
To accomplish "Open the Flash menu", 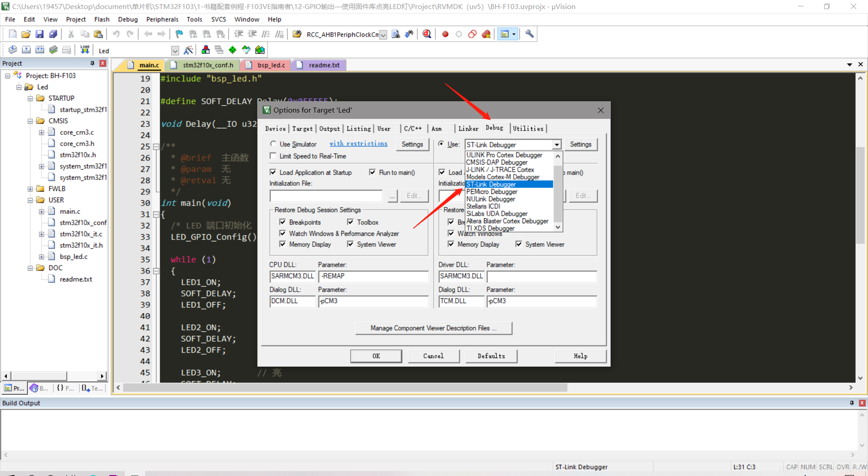I will pos(102,19).
